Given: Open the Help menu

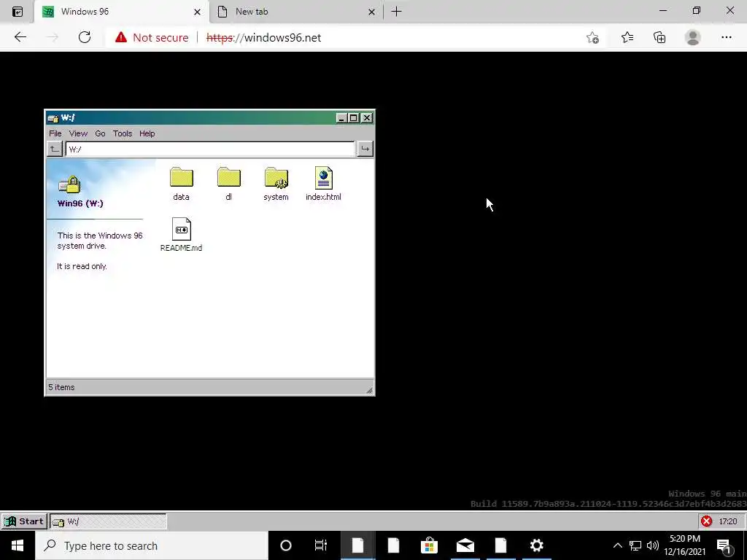Looking at the screenshot, I should tap(147, 133).
